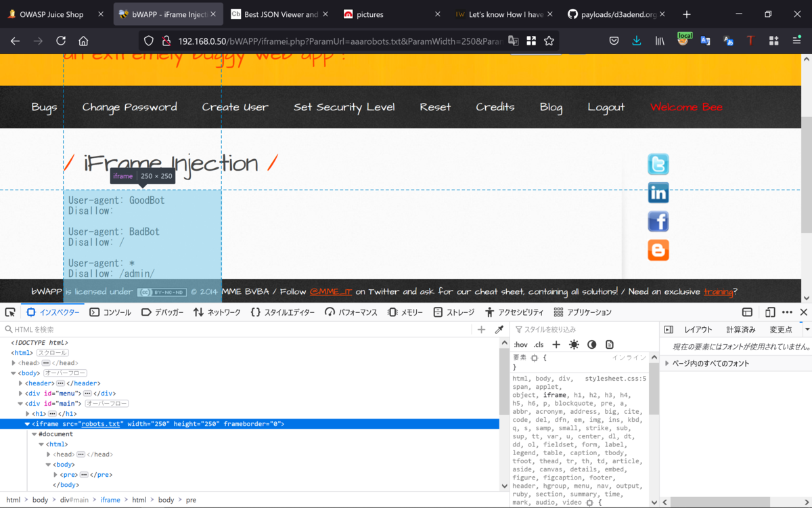Expand the head element node
This screenshot has height=508, width=812.
tap(14, 363)
